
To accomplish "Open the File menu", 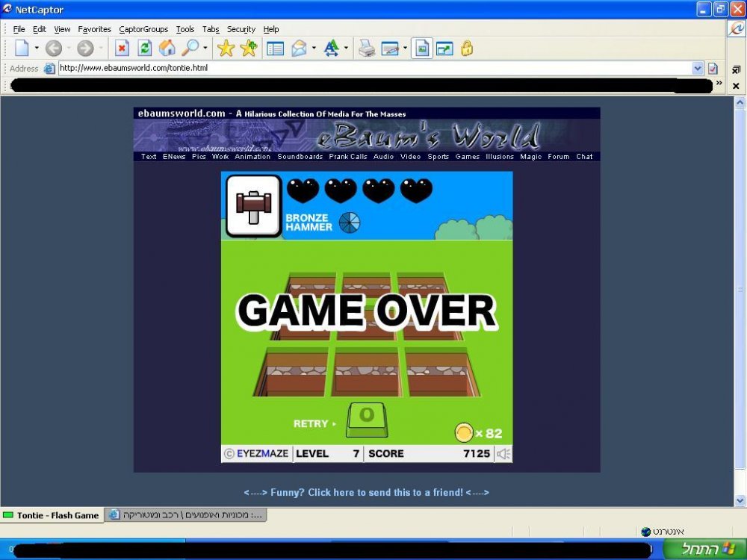I will coord(19,30).
